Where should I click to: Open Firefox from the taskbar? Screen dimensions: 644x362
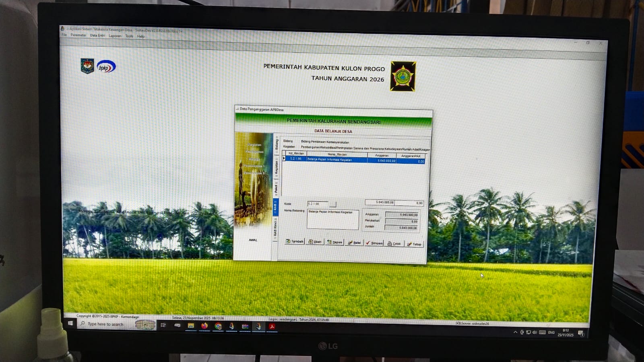click(x=204, y=326)
